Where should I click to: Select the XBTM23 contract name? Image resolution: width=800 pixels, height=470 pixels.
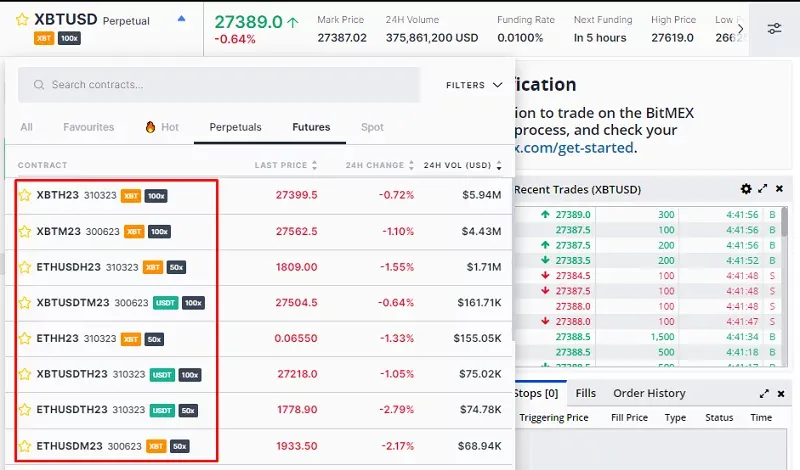[59, 231]
